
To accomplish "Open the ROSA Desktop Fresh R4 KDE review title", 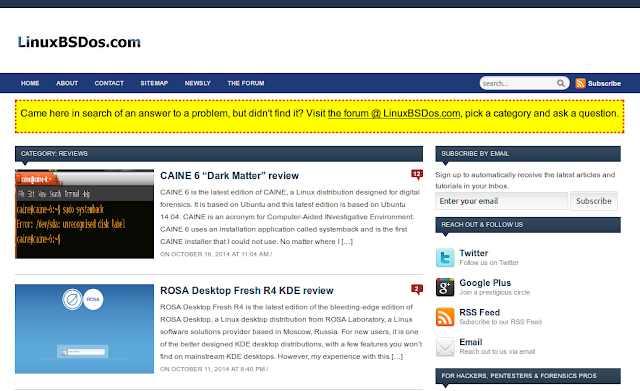I will pyautogui.click(x=247, y=291).
